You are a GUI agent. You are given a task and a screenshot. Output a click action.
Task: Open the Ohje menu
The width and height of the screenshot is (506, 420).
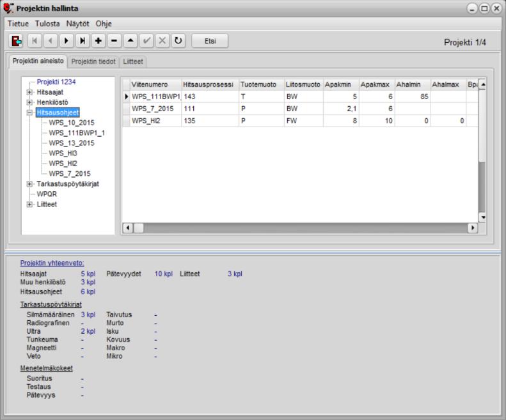tap(104, 24)
